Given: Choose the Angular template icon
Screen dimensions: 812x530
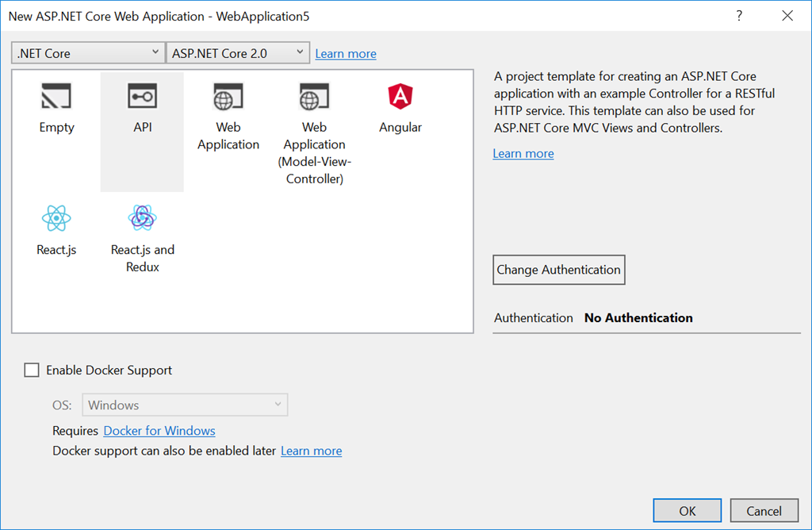Looking at the screenshot, I should click(x=400, y=98).
